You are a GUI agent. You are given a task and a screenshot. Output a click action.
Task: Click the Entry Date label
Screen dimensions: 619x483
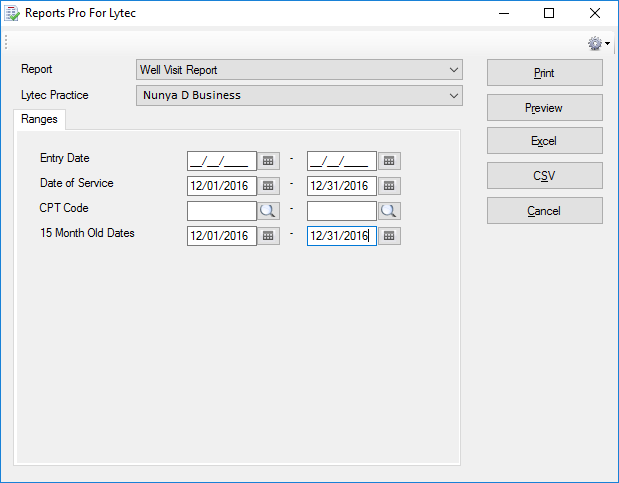click(x=65, y=158)
